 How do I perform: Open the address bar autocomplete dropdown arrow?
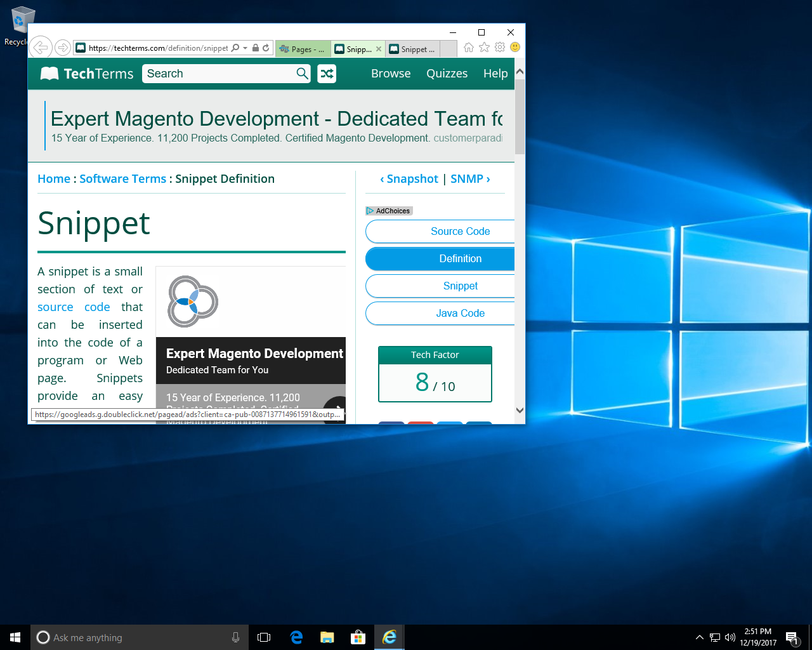pyautogui.click(x=245, y=48)
